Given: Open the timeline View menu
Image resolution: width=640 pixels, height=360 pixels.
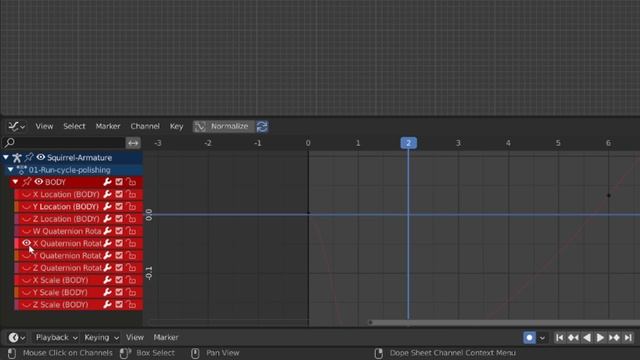Looking at the screenshot, I should pyautogui.click(x=135, y=338).
